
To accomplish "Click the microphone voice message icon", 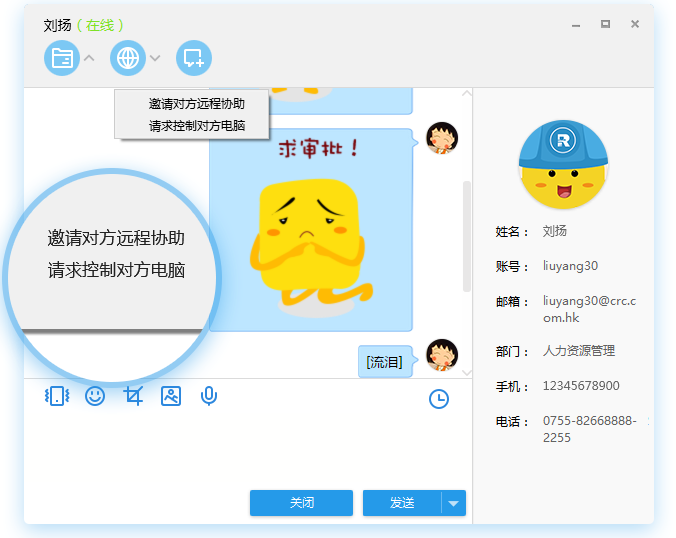I will coord(208,397).
